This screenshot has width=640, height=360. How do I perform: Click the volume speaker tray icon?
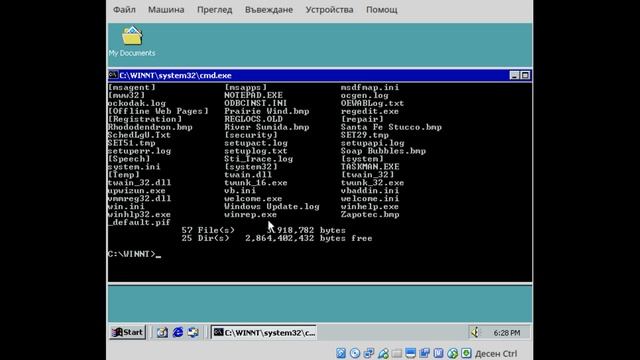tap(475, 333)
